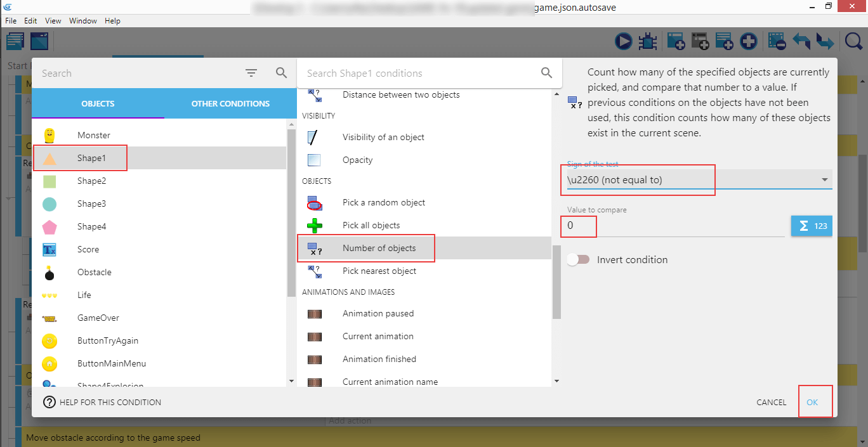The height and width of the screenshot is (447, 868).
Task: Click the undo arrow icon in toolbar
Action: tap(801, 42)
